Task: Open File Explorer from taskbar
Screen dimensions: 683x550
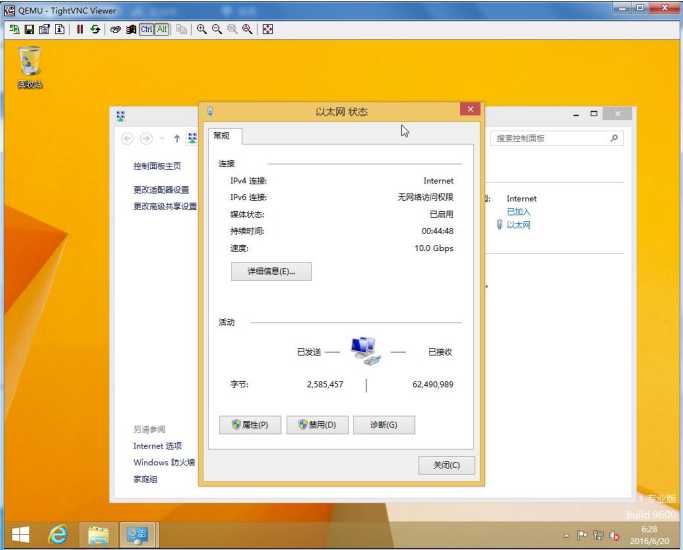Action: pyautogui.click(x=98, y=535)
